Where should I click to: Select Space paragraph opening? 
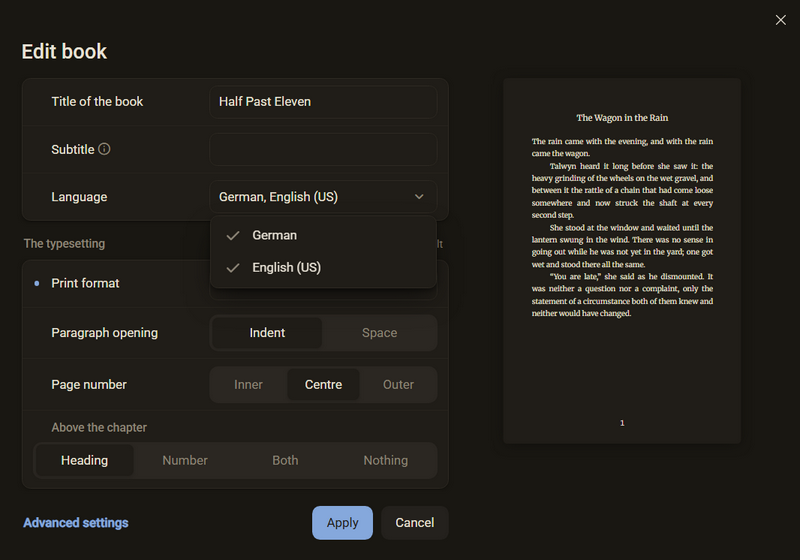point(379,333)
